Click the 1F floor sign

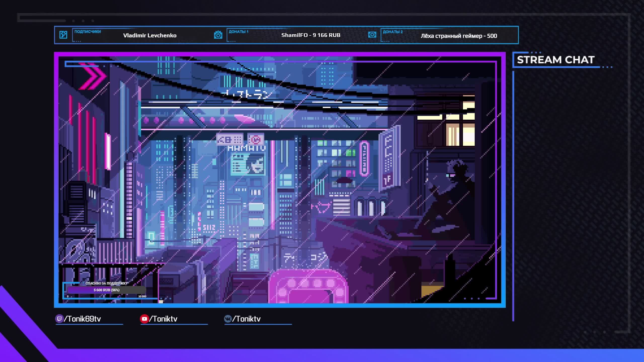tap(387, 180)
